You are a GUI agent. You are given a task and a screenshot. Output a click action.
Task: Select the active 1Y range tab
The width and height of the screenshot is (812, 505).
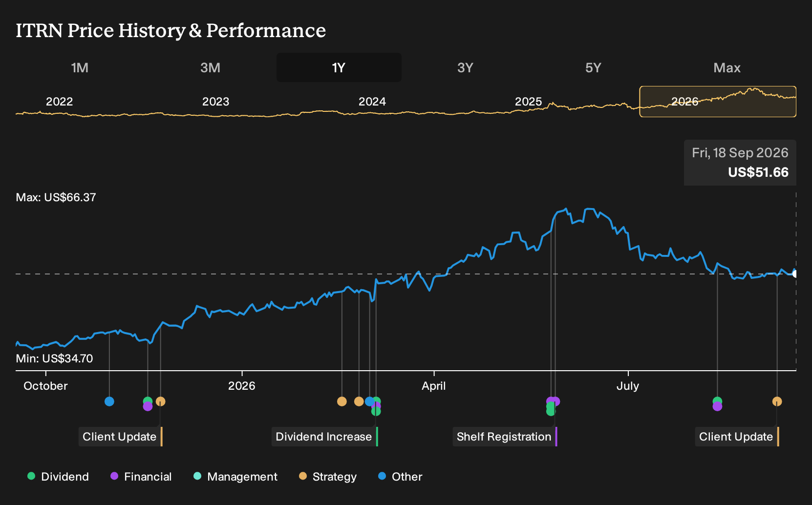click(x=339, y=67)
